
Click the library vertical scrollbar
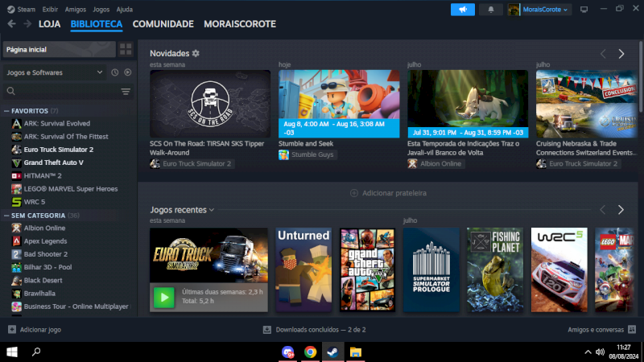(x=641, y=76)
